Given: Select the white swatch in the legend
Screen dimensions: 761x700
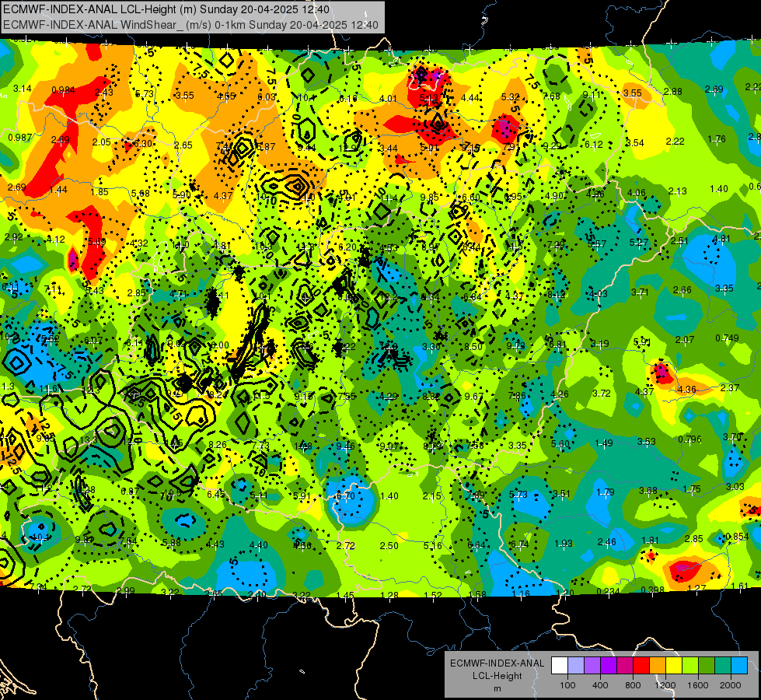Looking at the screenshot, I should point(560,666).
